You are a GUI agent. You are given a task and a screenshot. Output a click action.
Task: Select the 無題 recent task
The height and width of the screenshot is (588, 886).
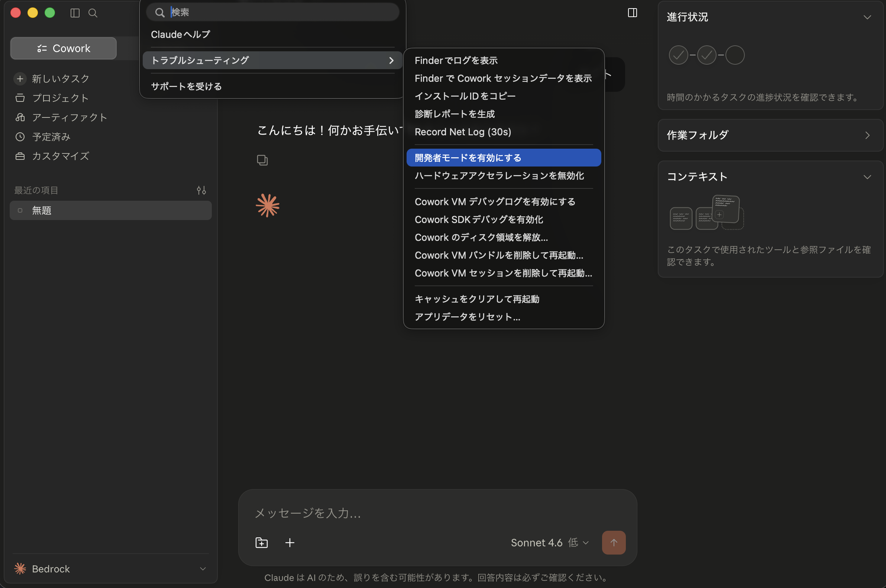coord(111,210)
